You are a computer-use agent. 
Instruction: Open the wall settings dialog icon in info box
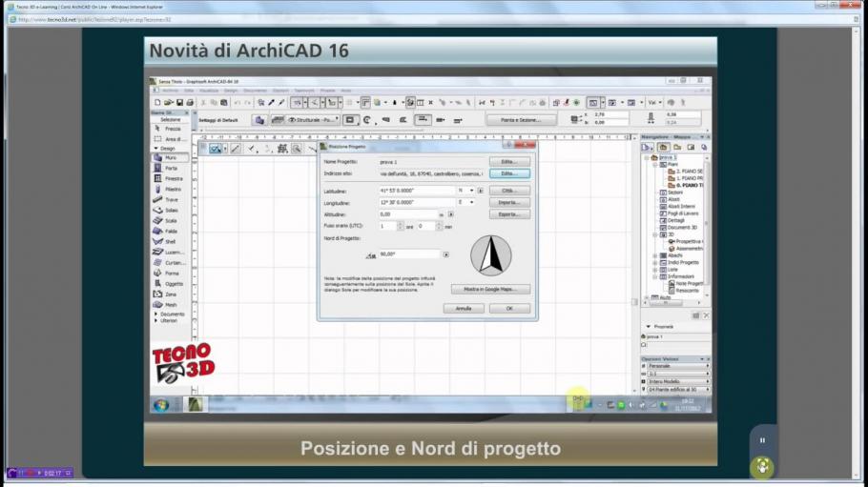259,120
